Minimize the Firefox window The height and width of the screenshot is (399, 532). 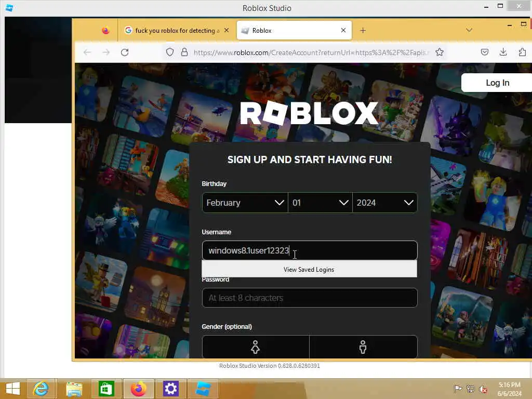click(509, 25)
